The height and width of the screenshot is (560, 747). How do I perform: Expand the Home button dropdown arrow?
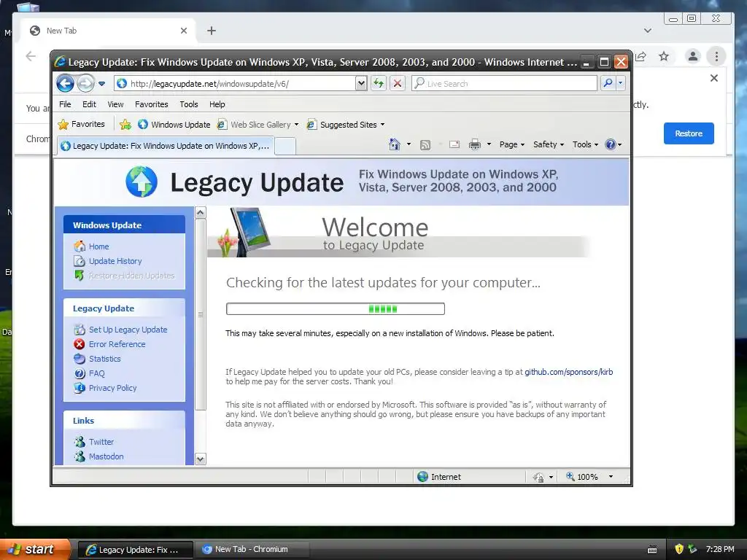pos(409,144)
